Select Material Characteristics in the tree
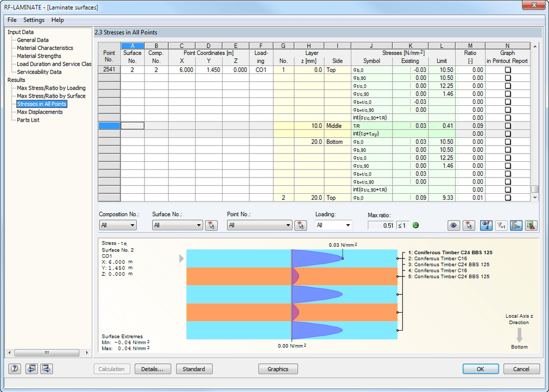This screenshot has width=549, height=392. tap(45, 48)
